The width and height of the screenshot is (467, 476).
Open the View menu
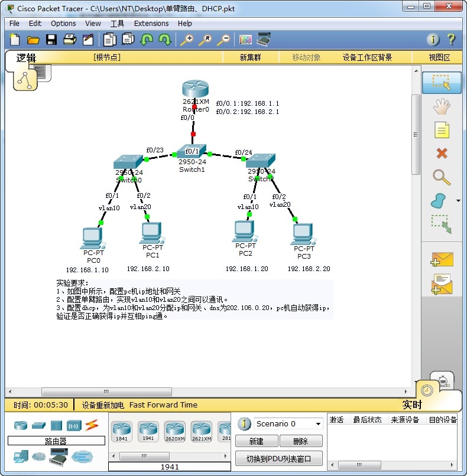tap(93, 24)
